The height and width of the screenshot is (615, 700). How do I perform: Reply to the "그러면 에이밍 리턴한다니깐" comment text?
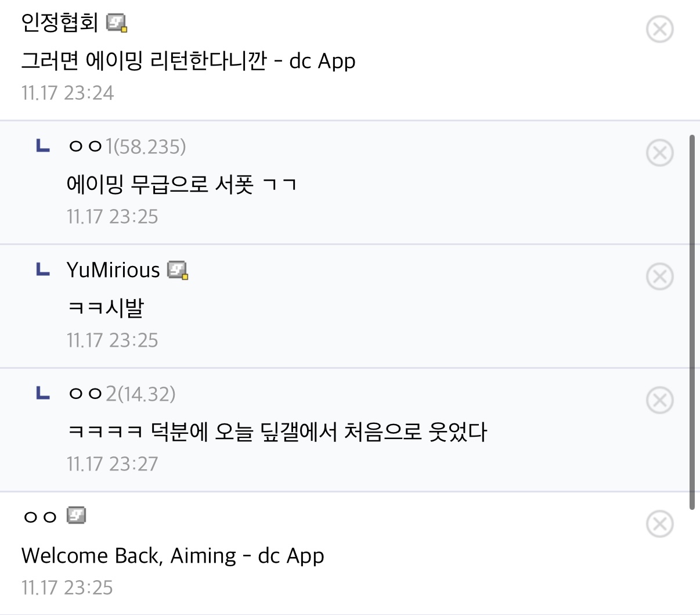click(188, 61)
